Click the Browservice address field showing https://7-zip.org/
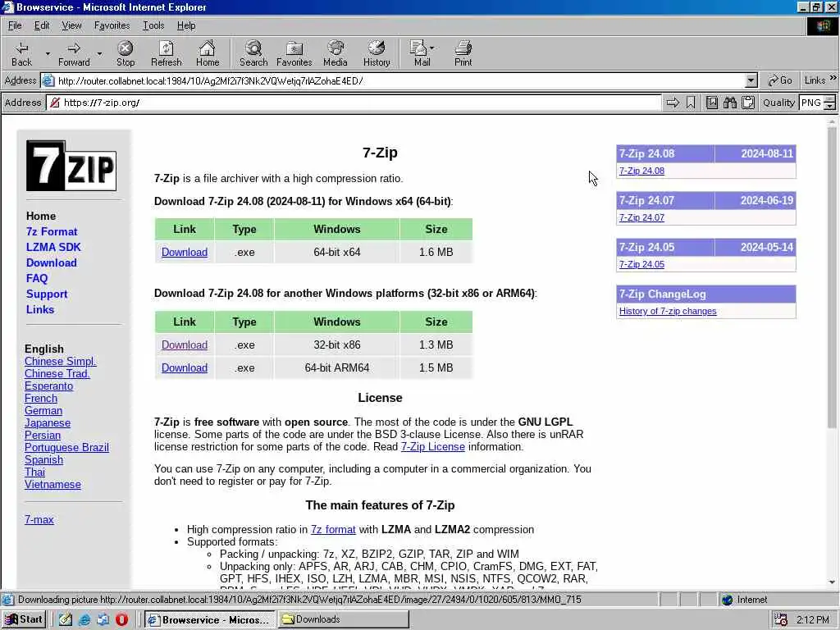 point(354,103)
